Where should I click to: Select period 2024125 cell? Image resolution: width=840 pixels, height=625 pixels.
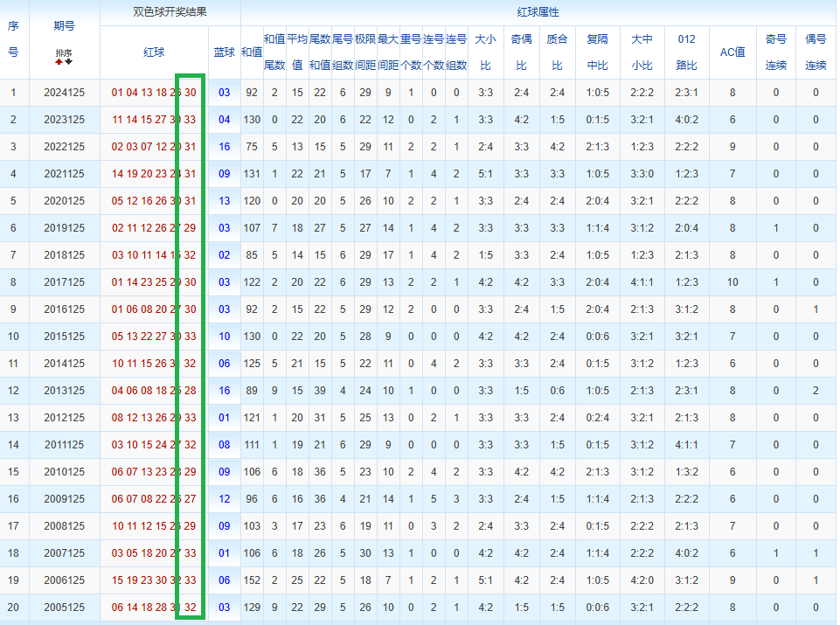(x=65, y=92)
